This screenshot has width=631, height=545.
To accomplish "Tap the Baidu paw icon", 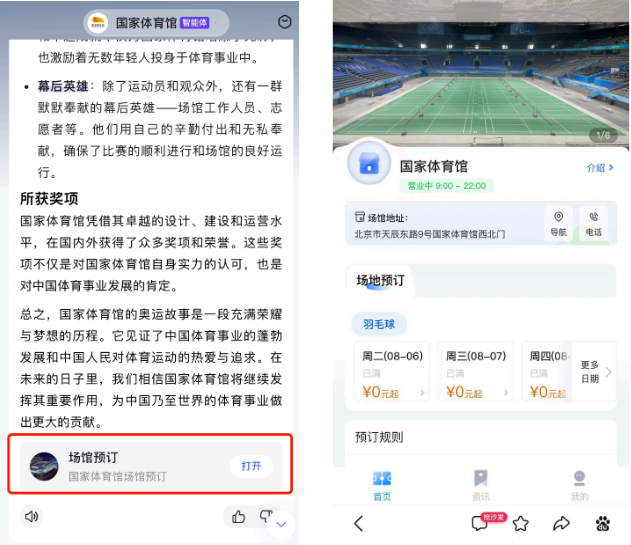I will pyautogui.click(x=603, y=523).
